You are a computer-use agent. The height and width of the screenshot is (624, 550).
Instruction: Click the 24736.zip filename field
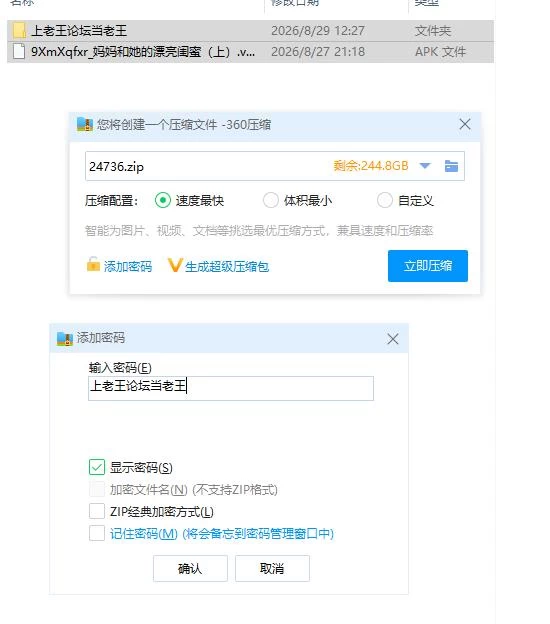(275, 166)
